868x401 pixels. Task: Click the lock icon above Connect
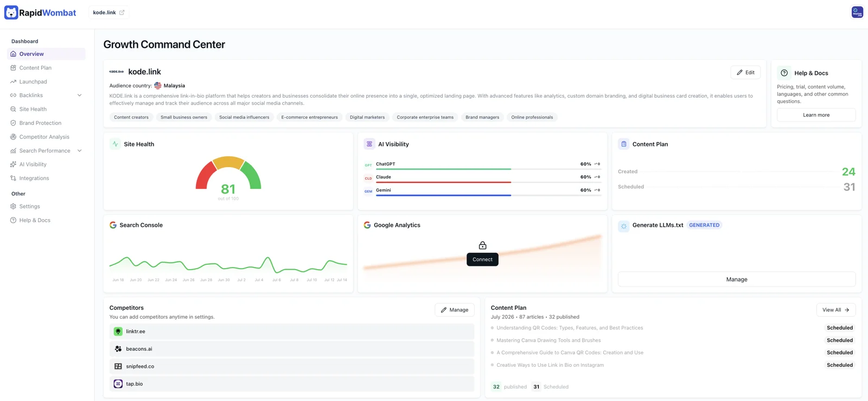coord(482,245)
